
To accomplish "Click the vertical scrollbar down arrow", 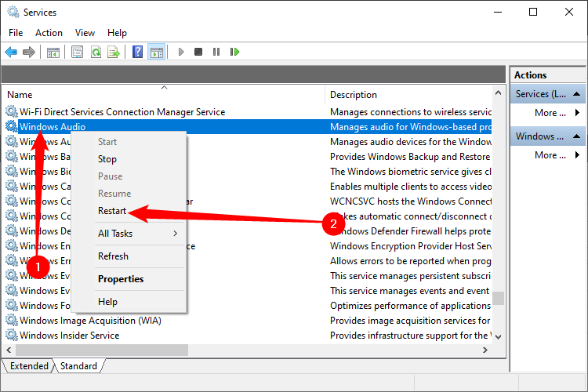I will [498, 337].
